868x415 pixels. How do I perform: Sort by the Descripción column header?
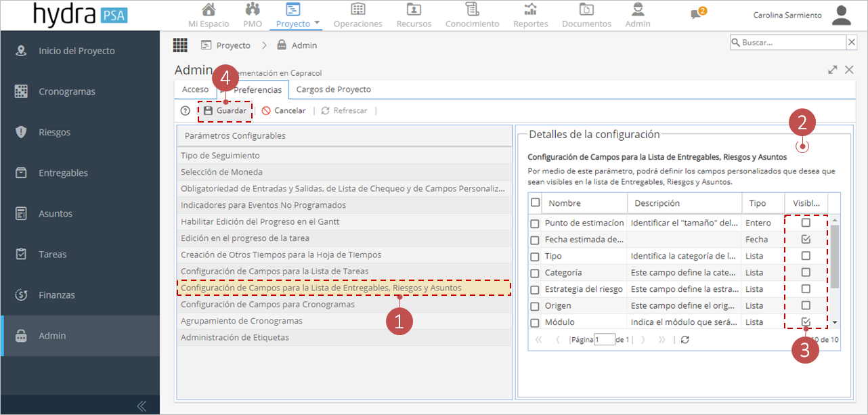pyautogui.click(x=685, y=203)
